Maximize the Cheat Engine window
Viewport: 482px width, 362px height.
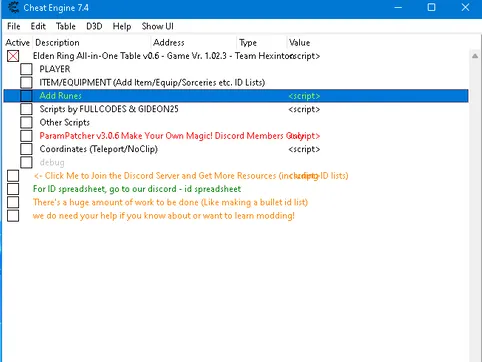431,7
